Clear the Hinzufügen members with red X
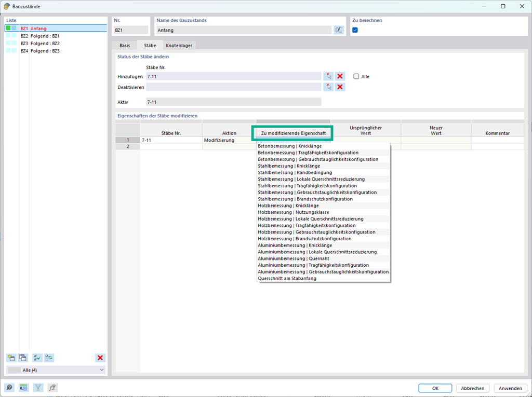This screenshot has width=532, height=397. click(x=340, y=76)
